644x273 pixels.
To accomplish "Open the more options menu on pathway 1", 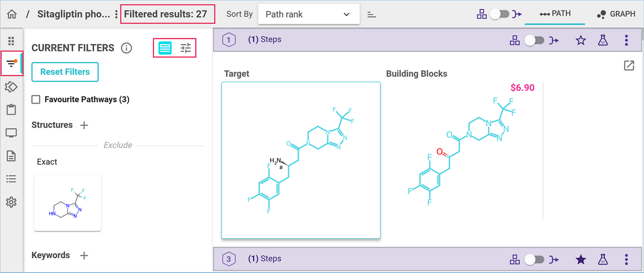I will click(x=626, y=40).
